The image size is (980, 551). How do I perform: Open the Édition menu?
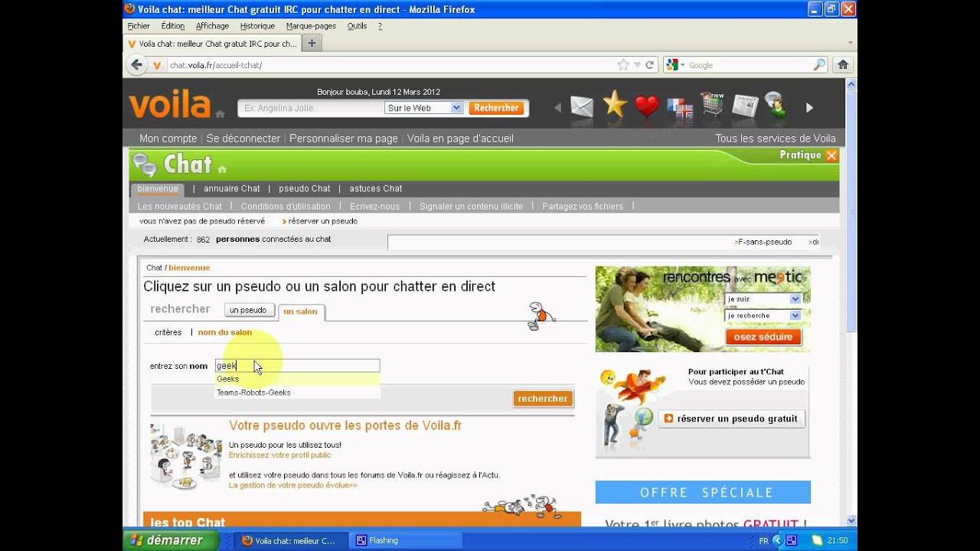(172, 26)
